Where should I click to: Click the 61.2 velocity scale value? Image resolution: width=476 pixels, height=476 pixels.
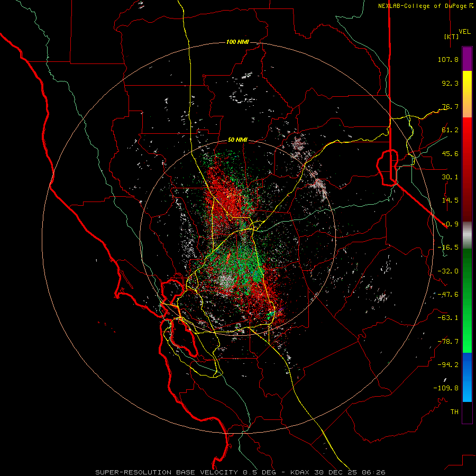pos(450,130)
